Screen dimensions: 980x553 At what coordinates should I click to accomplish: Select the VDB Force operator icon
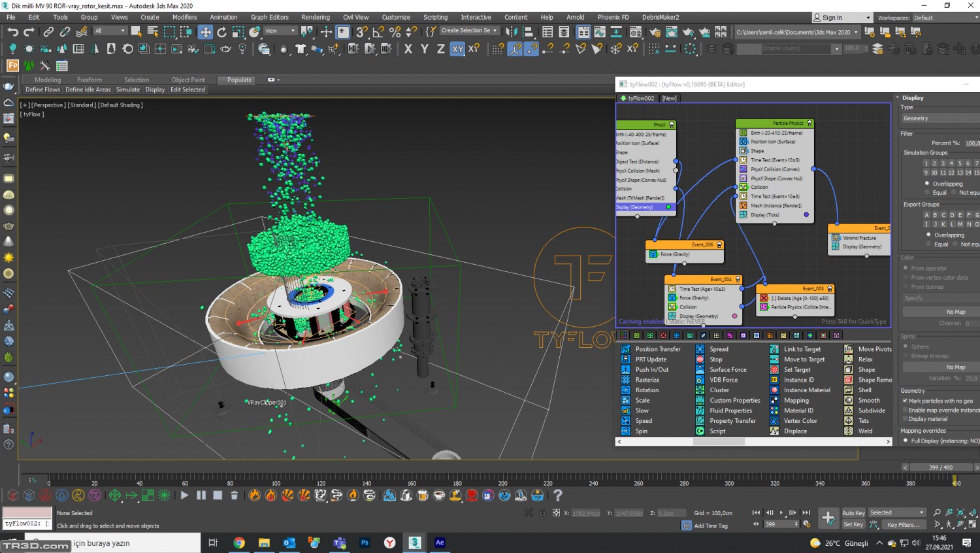[x=700, y=380]
